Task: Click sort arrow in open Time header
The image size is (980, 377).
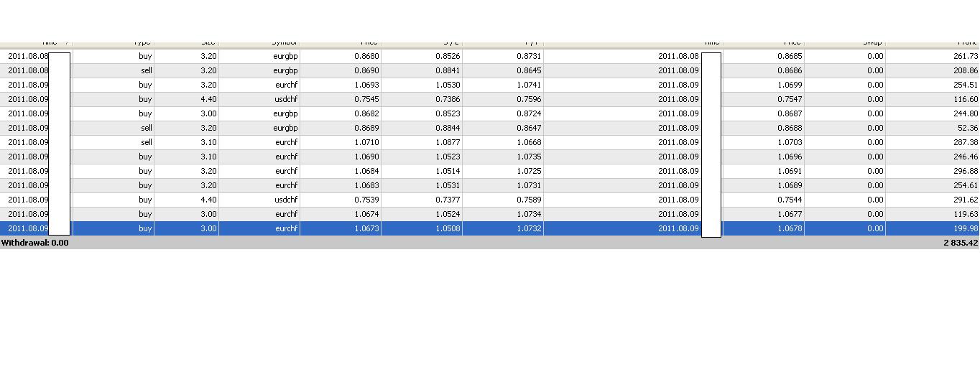Action: [67, 43]
